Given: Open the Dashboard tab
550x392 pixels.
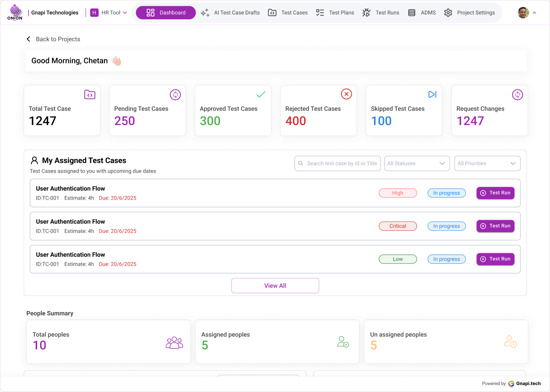Looking at the screenshot, I should click(x=166, y=13).
